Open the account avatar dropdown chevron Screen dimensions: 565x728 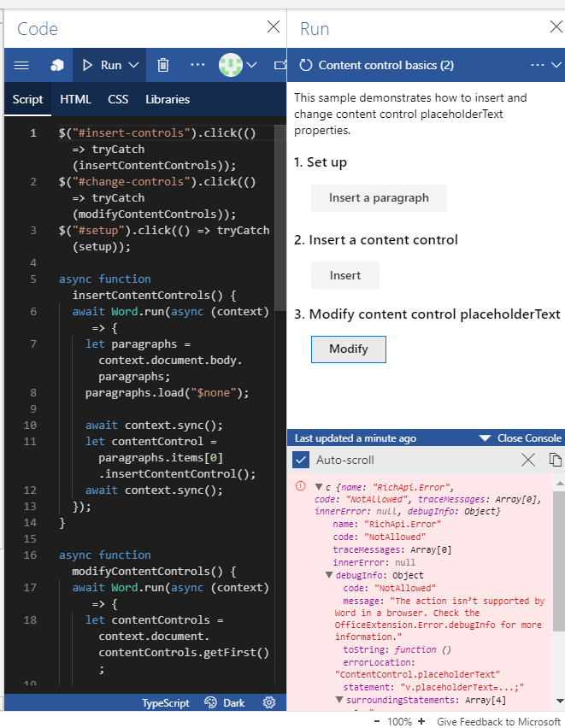click(x=250, y=65)
